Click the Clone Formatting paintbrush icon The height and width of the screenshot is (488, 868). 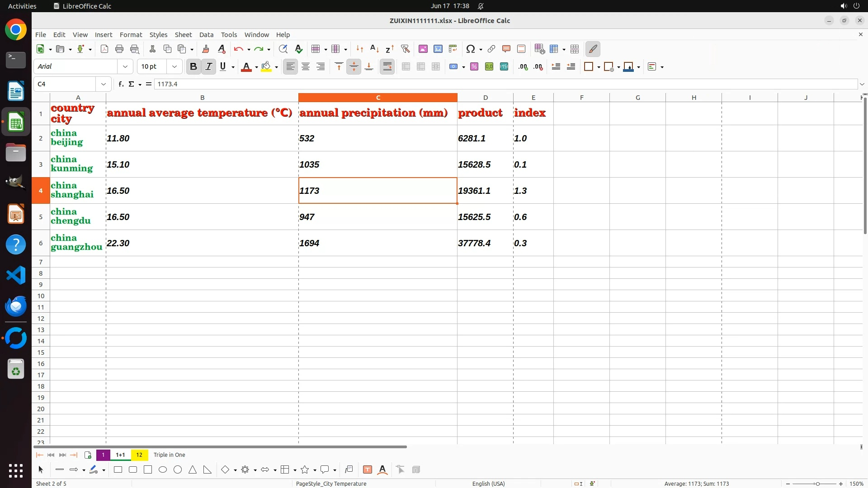tap(206, 49)
